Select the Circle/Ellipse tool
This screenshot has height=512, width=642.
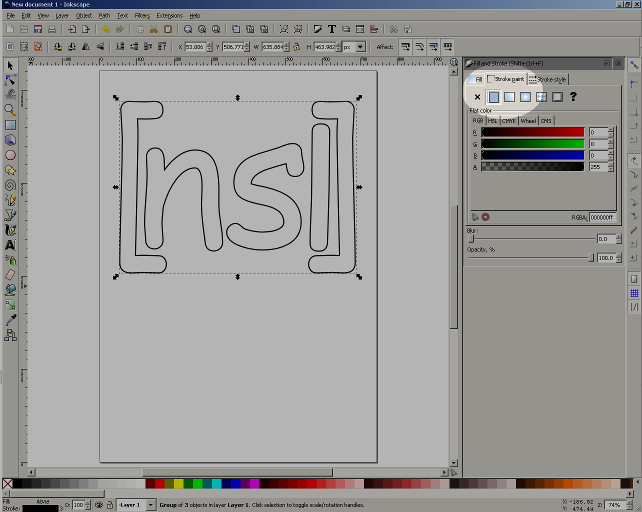[10, 155]
